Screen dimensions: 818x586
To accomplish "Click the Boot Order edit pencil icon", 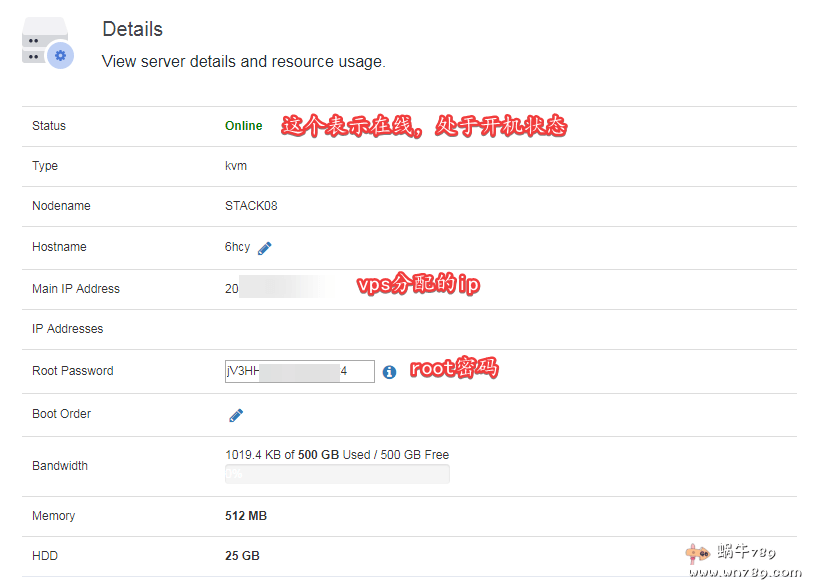I will click(x=236, y=415).
